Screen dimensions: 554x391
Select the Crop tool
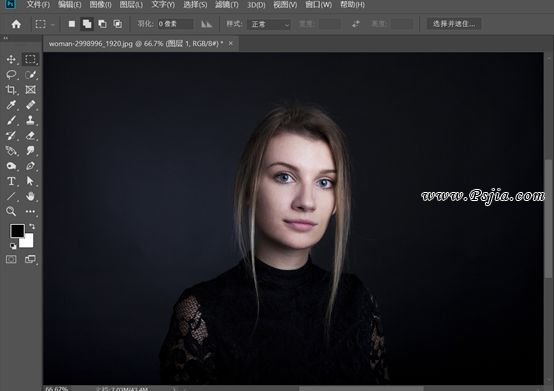pyautogui.click(x=11, y=90)
